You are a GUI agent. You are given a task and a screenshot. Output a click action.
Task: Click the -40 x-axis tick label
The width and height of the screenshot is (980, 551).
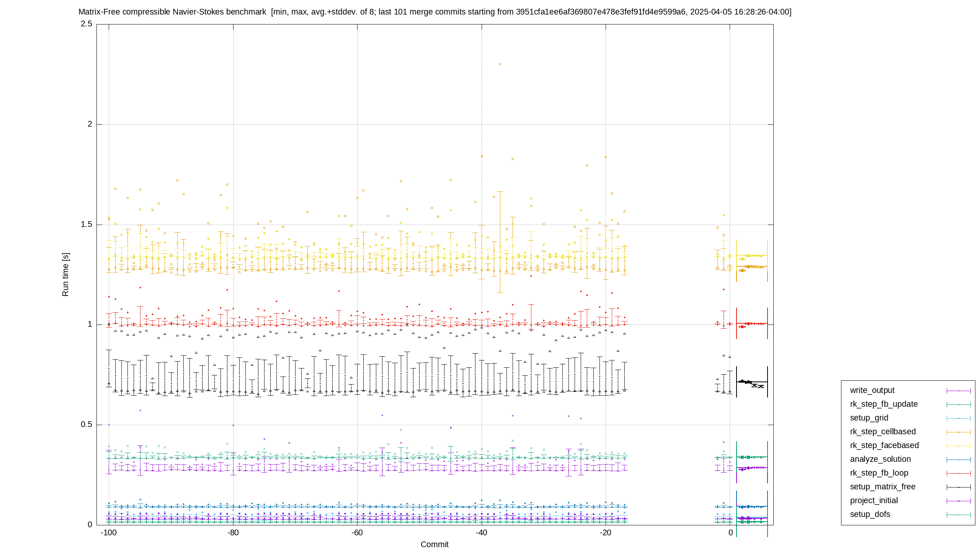(481, 533)
